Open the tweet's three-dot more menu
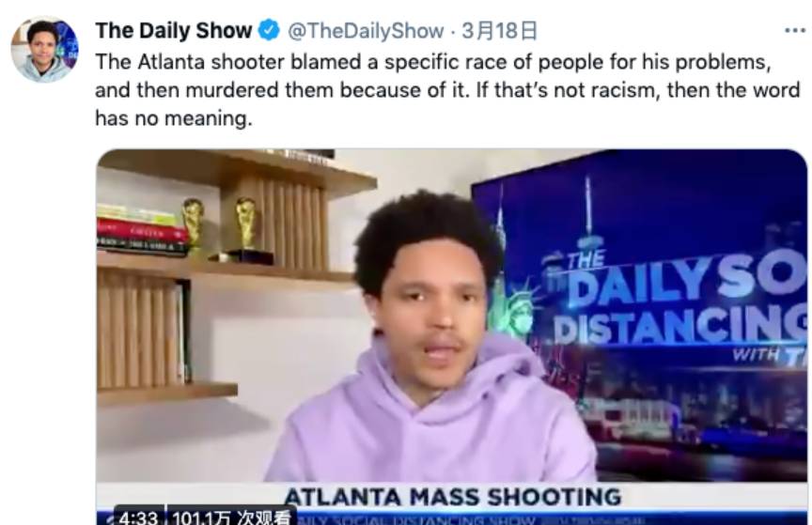Image resolution: width=812 pixels, height=525 pixels. tap(794, 31)
